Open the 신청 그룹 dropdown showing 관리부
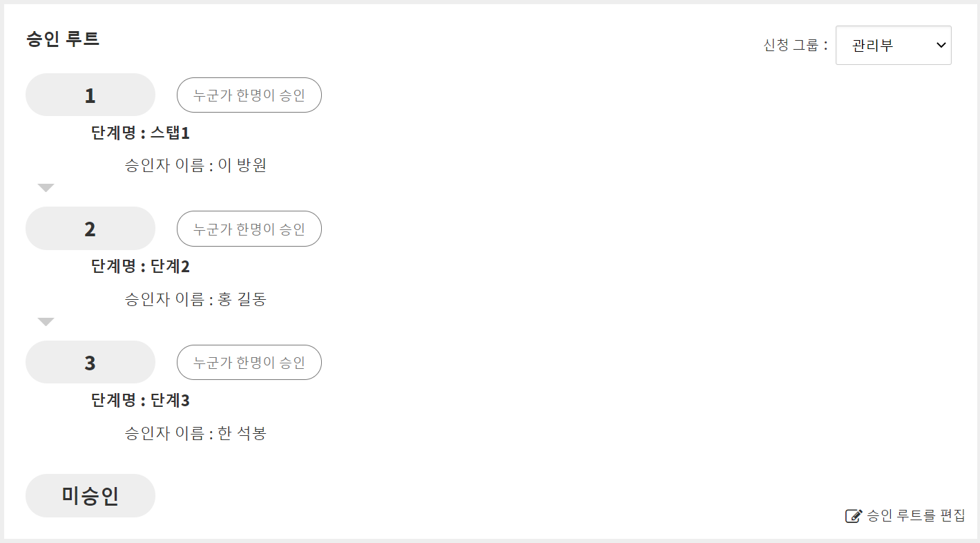The width and height of the screenshot is (980, 543). coord(893,46)
